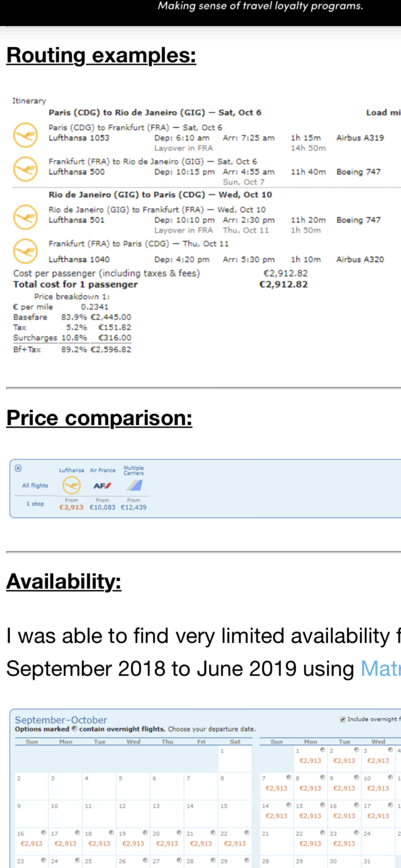This screenshot has width=401, height=868.
Task: Click Boeing 747 on the Lufthansa 500 row
Action: [x=358, y=172]
